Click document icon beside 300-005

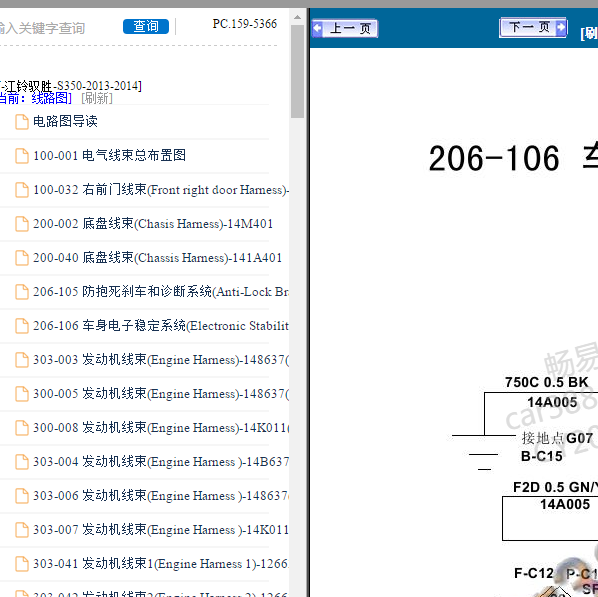point(22,393)
